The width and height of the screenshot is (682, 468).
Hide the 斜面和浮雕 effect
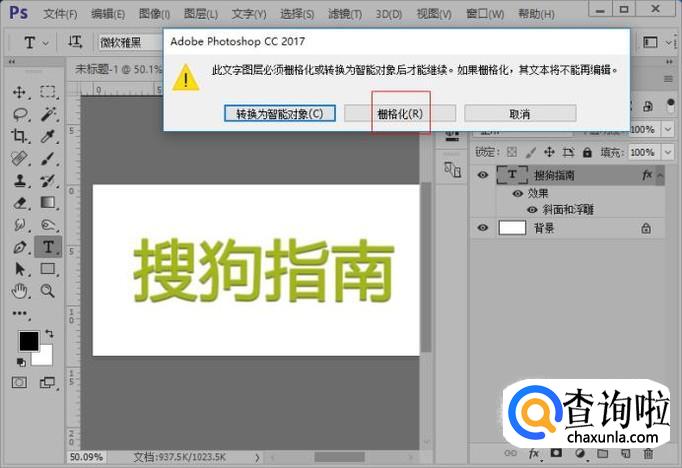532,210
